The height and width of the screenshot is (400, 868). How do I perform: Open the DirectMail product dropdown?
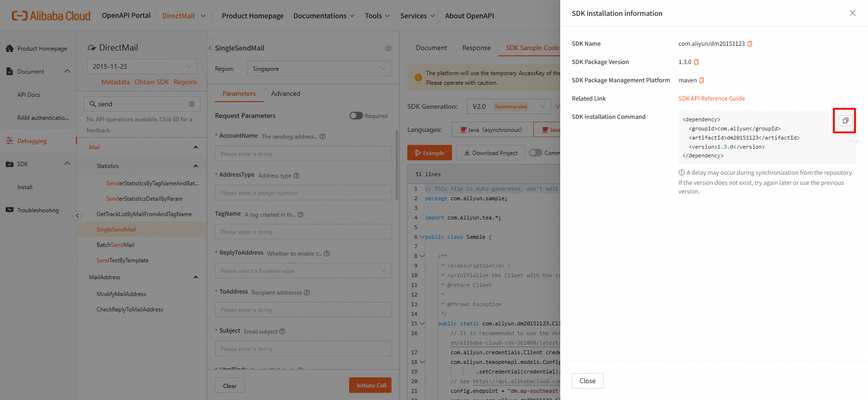pos(184,16)
